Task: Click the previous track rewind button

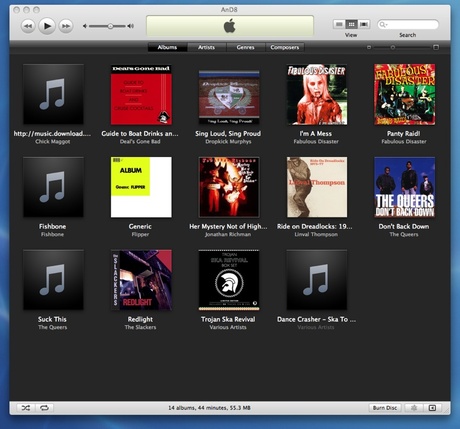Action: point(28,26)
